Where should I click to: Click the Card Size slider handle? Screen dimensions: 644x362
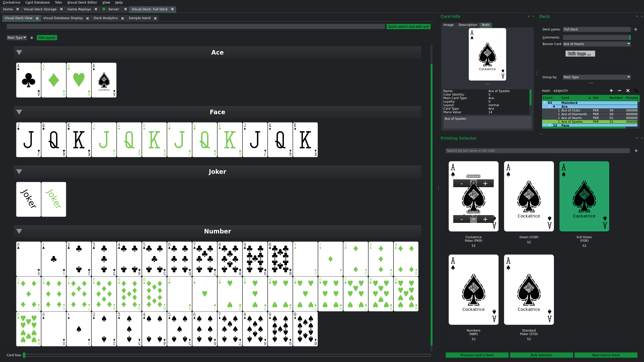pos(24,355)
